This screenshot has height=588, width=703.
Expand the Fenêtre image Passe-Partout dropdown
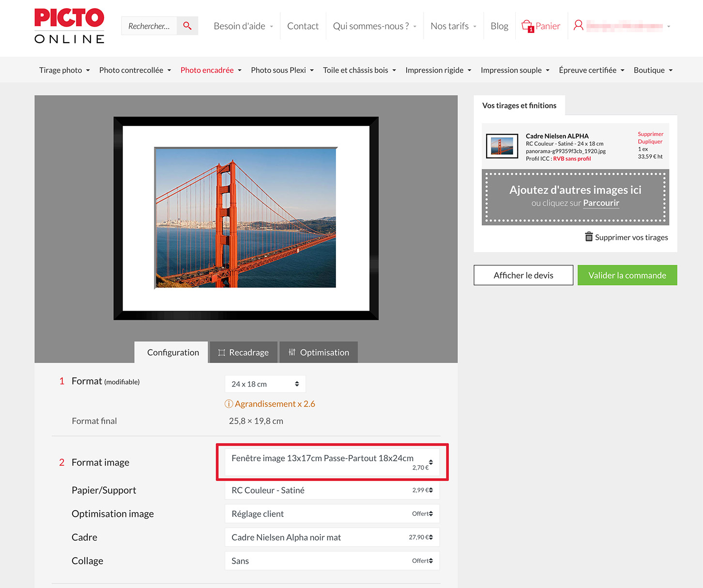(332, 462)
